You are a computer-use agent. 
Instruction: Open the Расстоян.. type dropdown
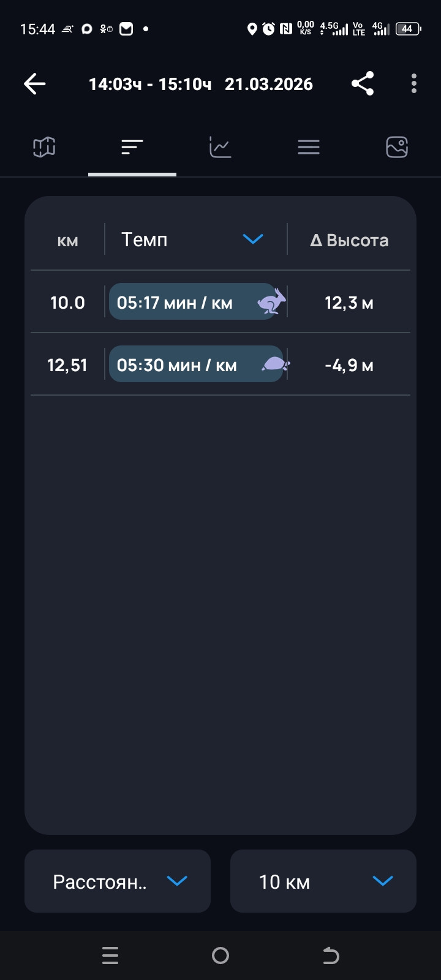click(x=118, y=881)
